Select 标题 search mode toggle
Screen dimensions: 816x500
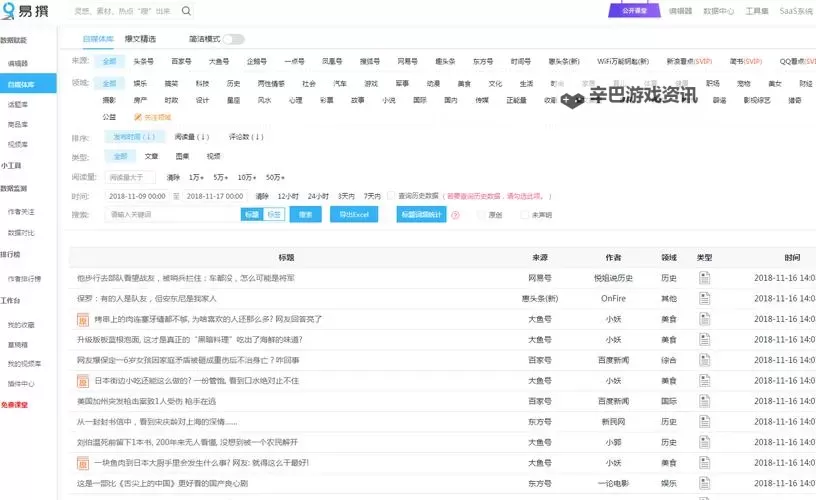click(x=252, y=214)
